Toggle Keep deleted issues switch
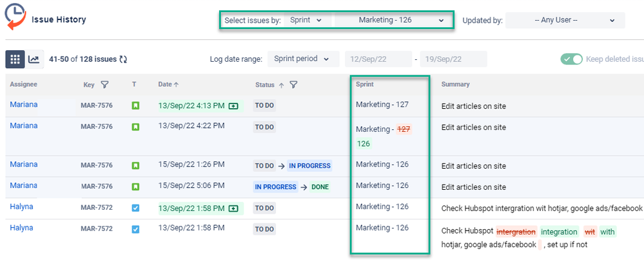The height and width of the screenshot is (260, 644). (x=572, y=59)
